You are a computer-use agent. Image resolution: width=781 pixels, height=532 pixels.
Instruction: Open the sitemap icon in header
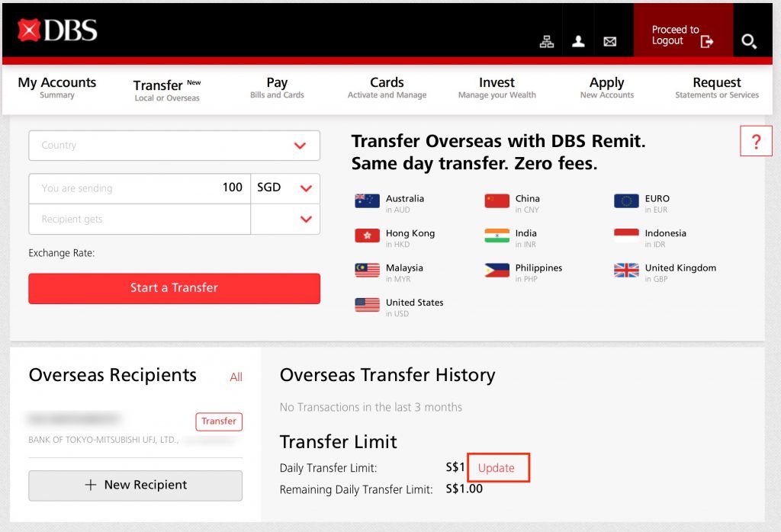(x=546, y=42)
